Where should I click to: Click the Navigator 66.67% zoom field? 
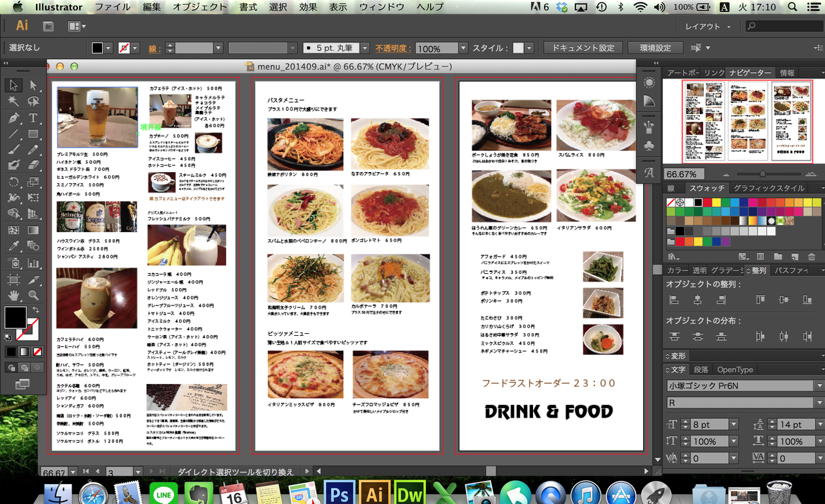684,174
